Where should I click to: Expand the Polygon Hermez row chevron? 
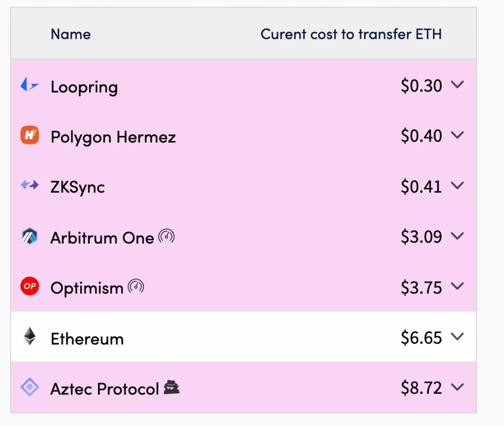(x=457, y=134)
